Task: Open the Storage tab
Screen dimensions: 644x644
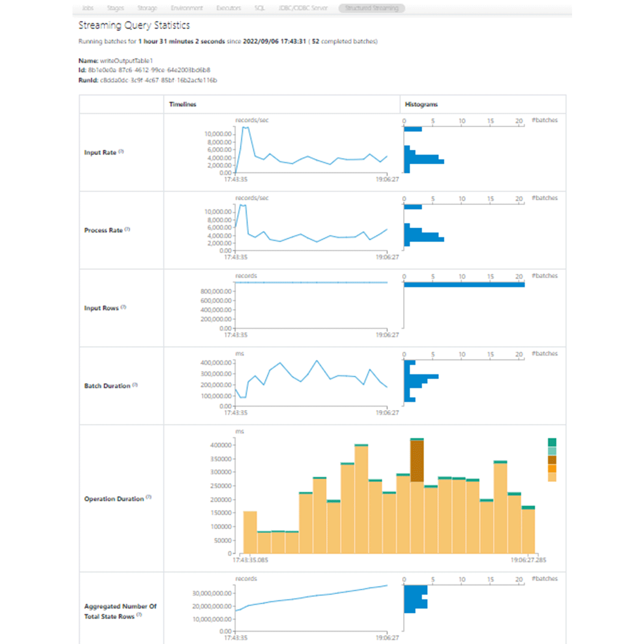Action: [x=147, y=8]
